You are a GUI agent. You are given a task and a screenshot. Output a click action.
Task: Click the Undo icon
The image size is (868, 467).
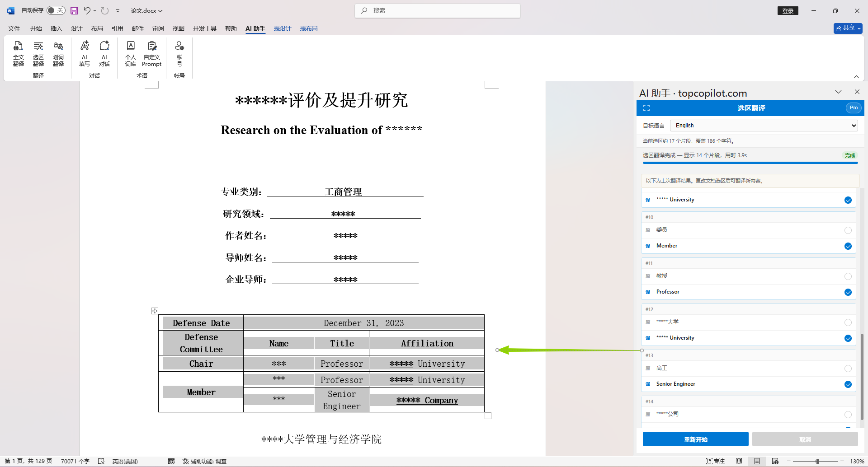click(x=87, y=10)
